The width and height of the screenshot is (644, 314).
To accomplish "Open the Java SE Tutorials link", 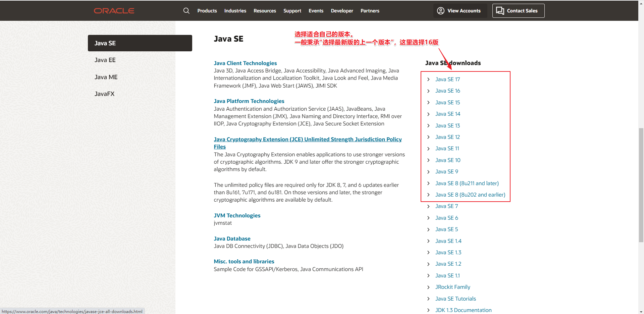I will pos(455,299).
